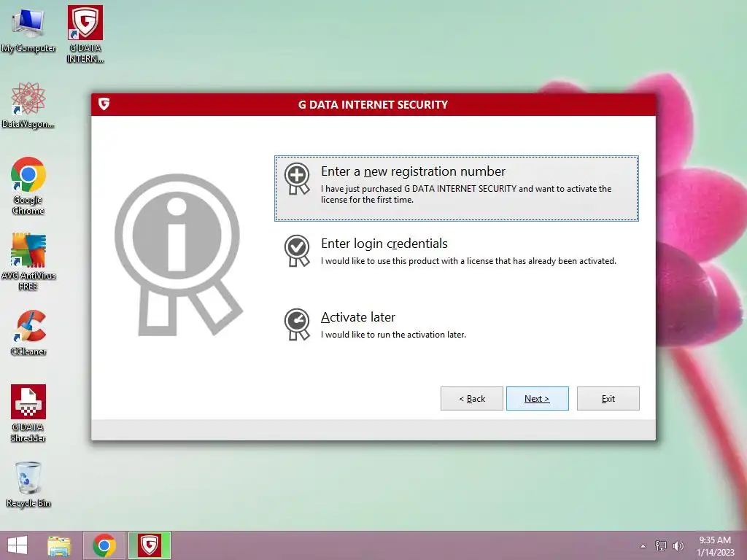This screenshot has width=747, height=560.
Task: Open G DATA Shredder desktop icon
Action: (28, 413)
